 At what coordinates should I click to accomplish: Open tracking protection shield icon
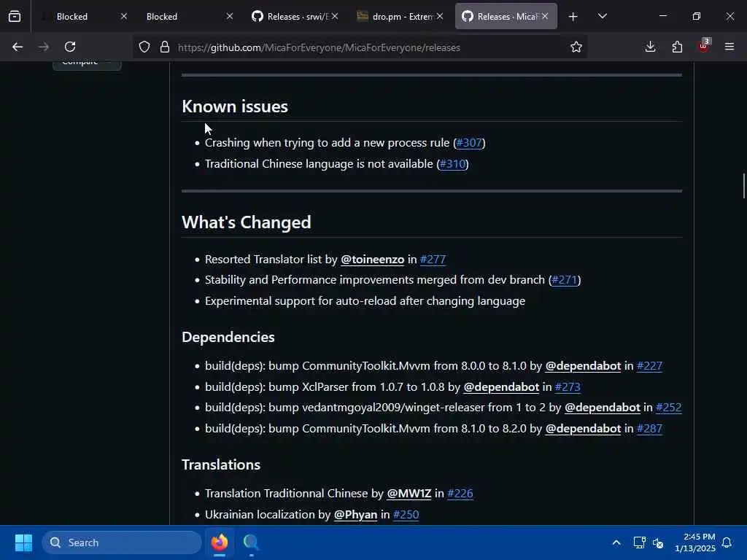pos(144,47)
